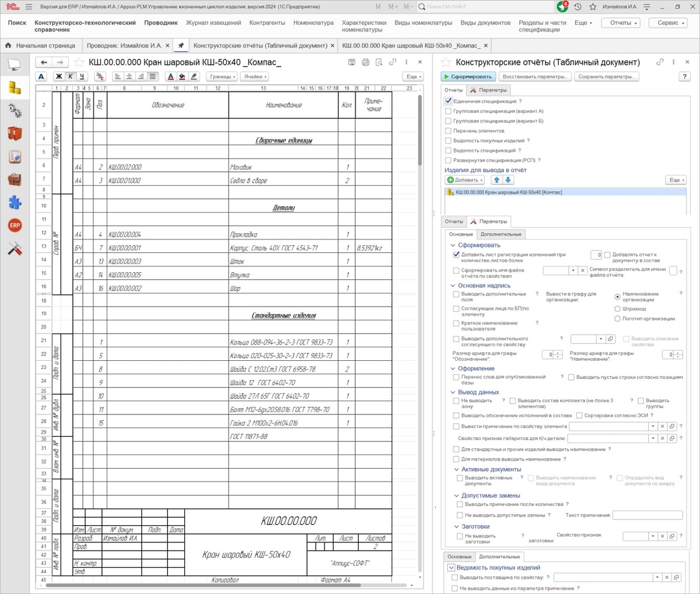
Task: Toggle Добавить лист регистрации изменений checkbox
Action: [x=456, y=255]
